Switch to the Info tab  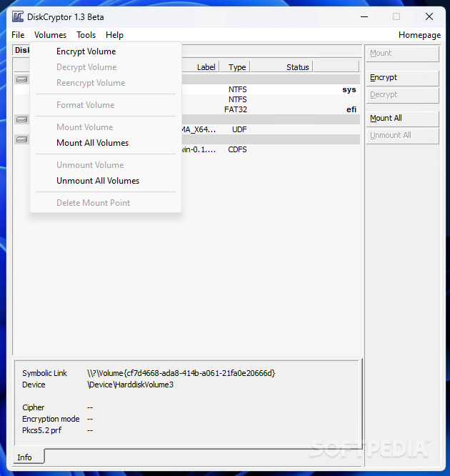click(x=29, y=457)
